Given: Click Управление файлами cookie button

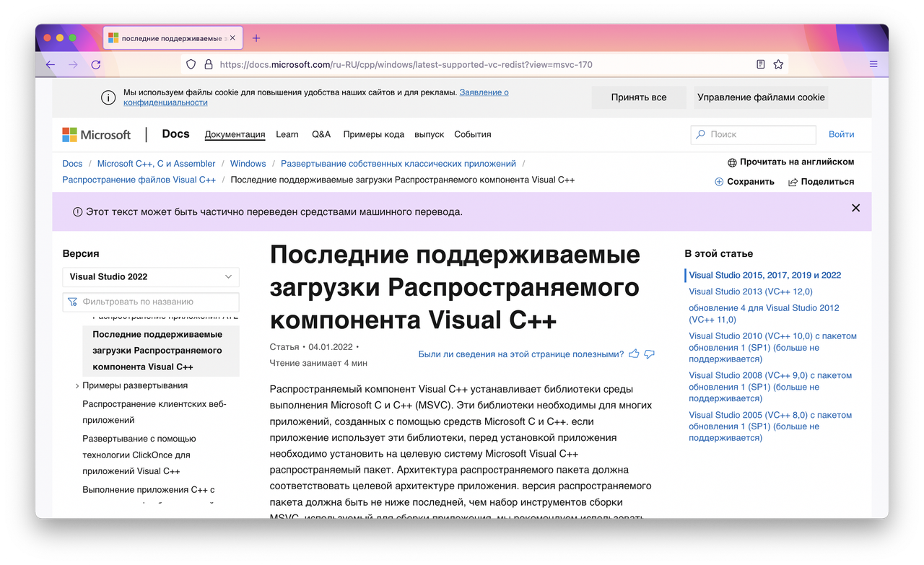Looking at the screenshot, I should 761,97.
